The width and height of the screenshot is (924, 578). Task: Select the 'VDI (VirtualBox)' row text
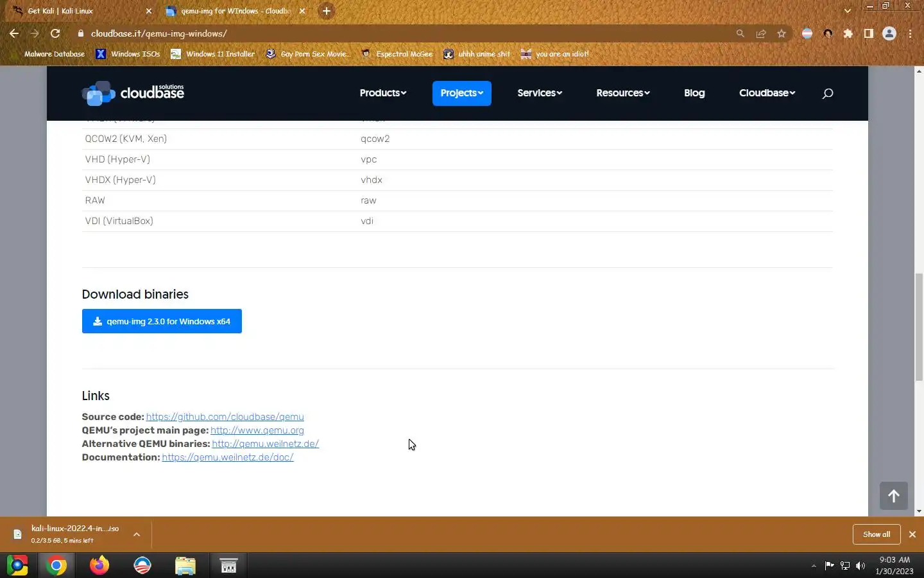click(x=119, y=221)
